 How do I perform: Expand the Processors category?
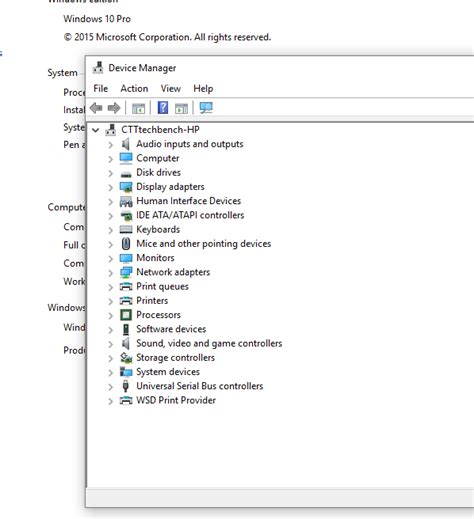pos(110,316)
